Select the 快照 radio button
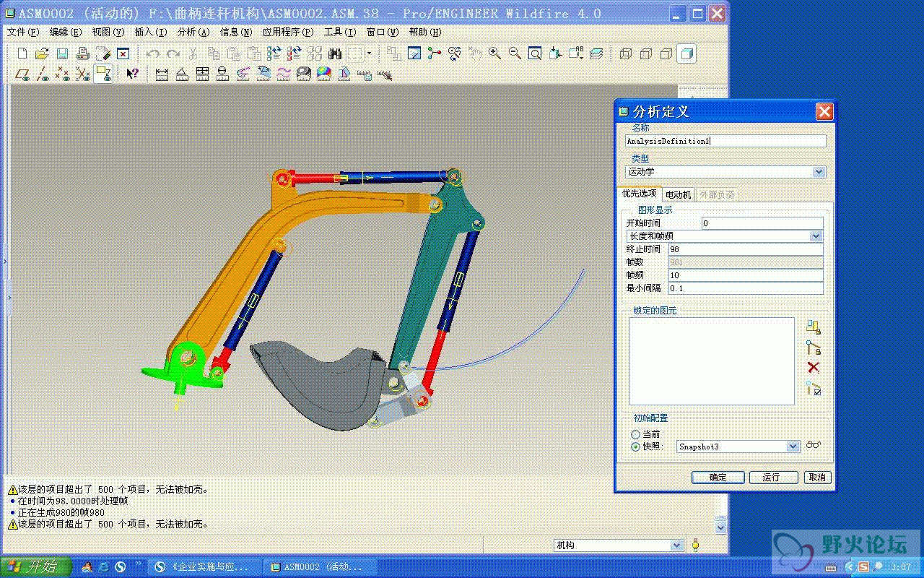This screenshot has height=578, width=924. (x=635, y=447)
